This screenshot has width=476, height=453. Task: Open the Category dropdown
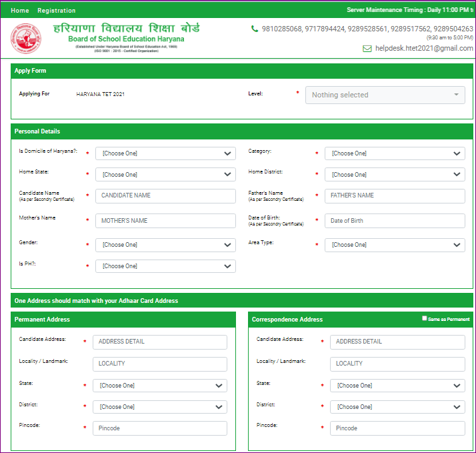click(x=395, y=153)
